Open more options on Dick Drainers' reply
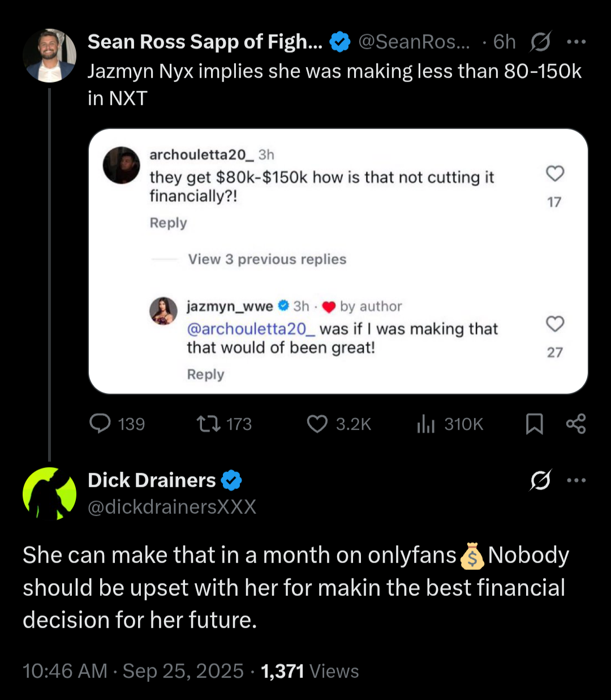 coord(576,480)
